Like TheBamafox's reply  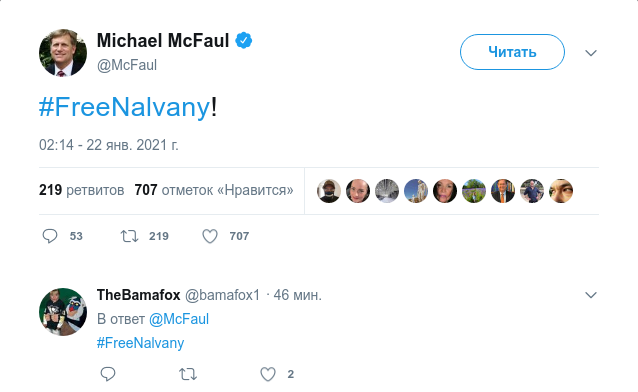pyautogui.click(x=268, y=374)
